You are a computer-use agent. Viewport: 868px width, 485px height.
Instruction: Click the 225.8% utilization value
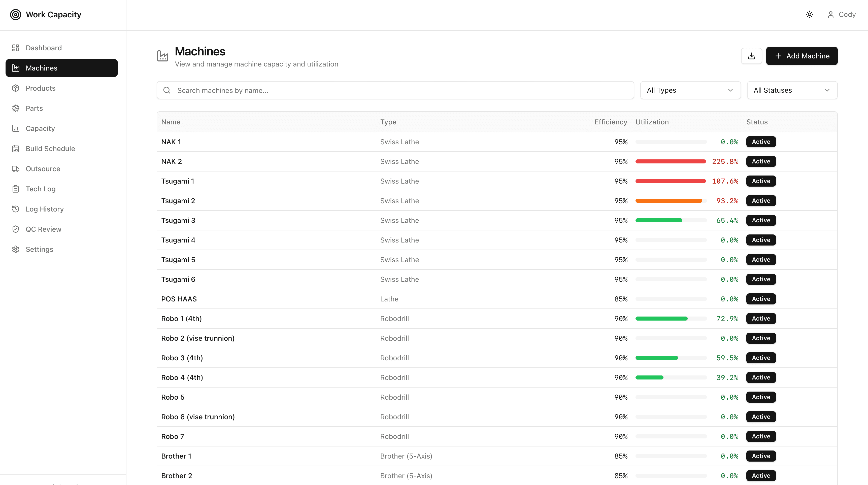tap(725, 162)
